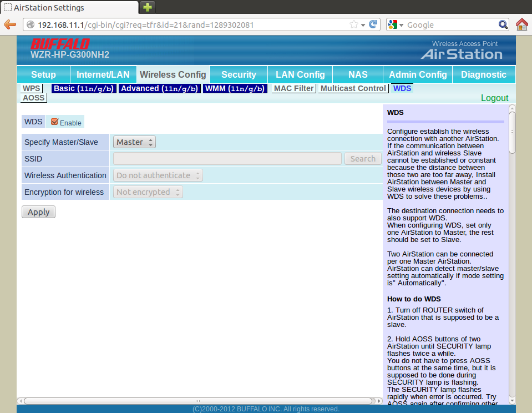532x413 pixels.
Task: Click the Google search engine icon
Action: [x=393, y=24]
